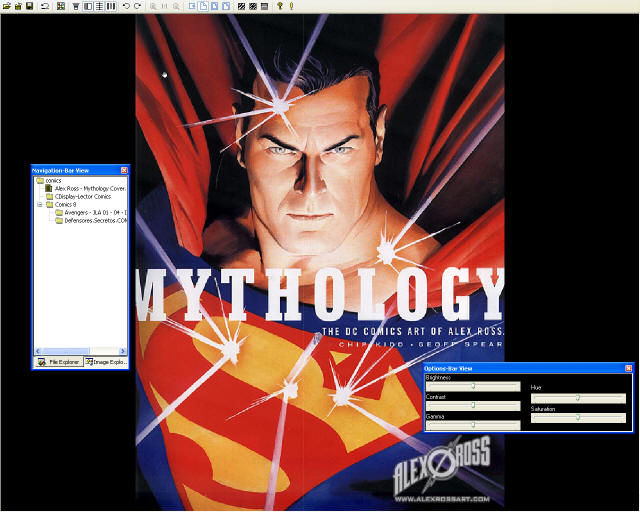Image resolution: width=640 pixels, height=512 pixels.
Task: Click the funnel filter toolbar icon
Action: click(x=76, y=6)
